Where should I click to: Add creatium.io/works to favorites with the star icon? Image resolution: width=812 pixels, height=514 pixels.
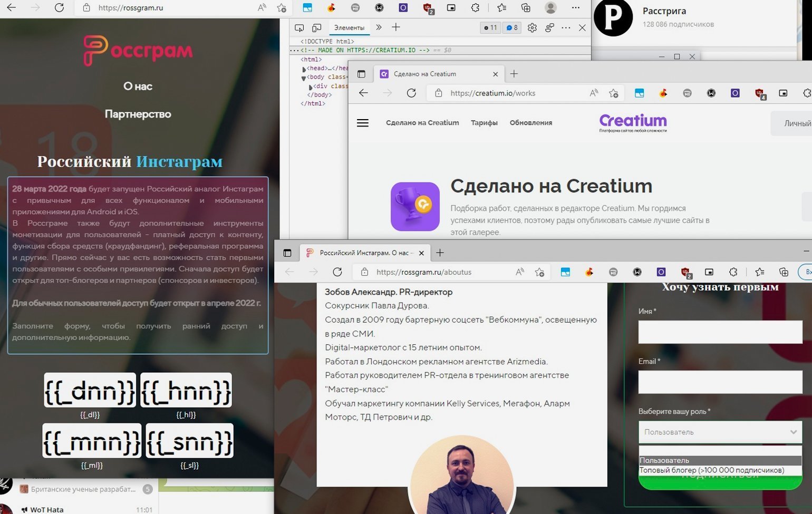[613, 93]
